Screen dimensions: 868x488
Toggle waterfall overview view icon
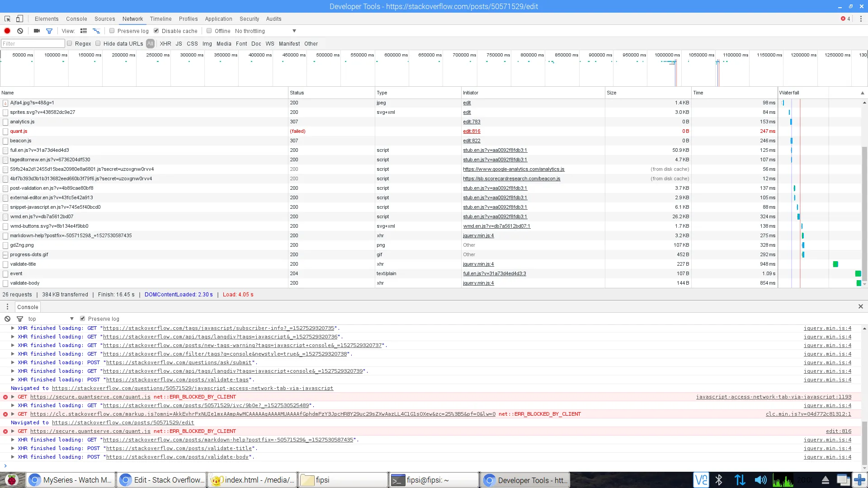pyautogui.click(x=96, y=31)
